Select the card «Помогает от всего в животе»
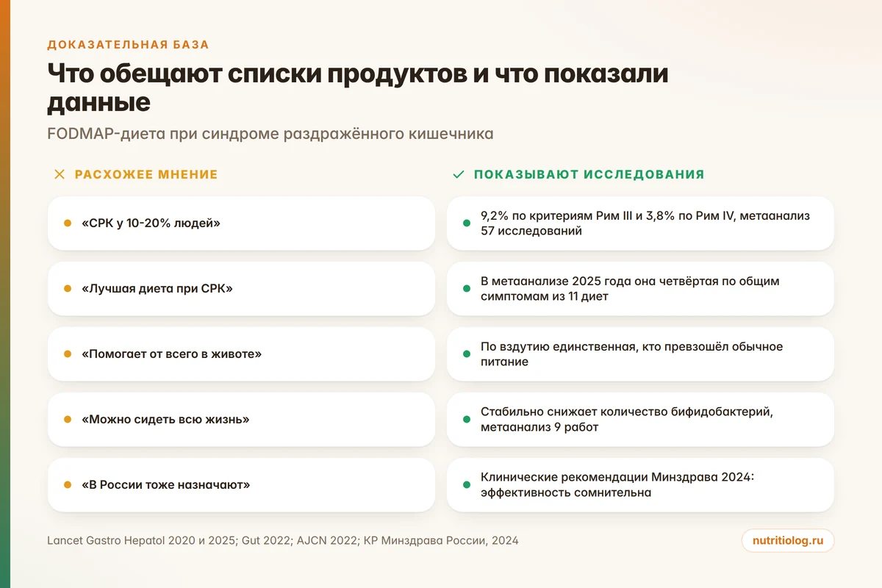 tap(241, 354)
